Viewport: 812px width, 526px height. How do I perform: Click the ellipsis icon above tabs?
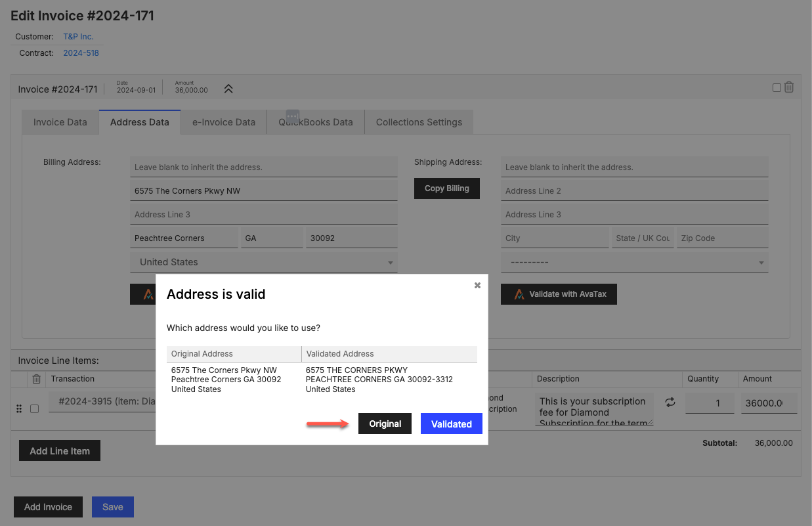pos(293,116)
